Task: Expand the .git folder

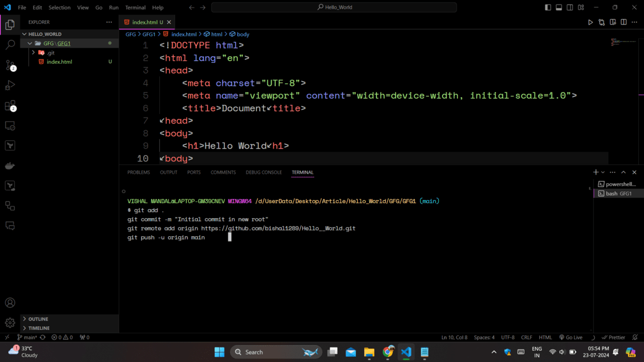Action: point(50,53)
